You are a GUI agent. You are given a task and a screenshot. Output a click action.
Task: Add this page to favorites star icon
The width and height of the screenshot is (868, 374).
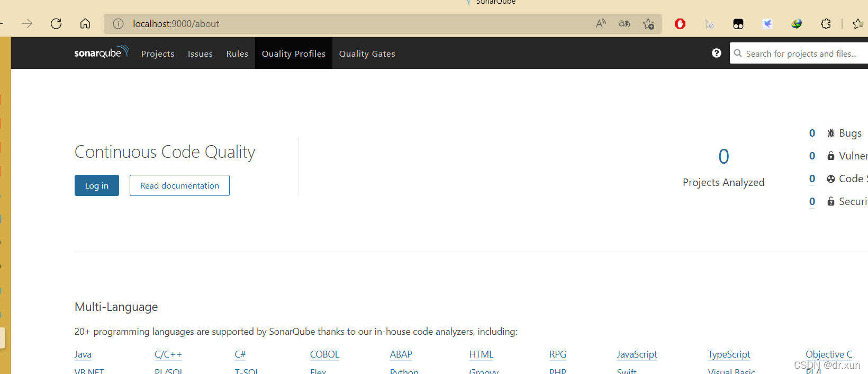tap(648, 23)
